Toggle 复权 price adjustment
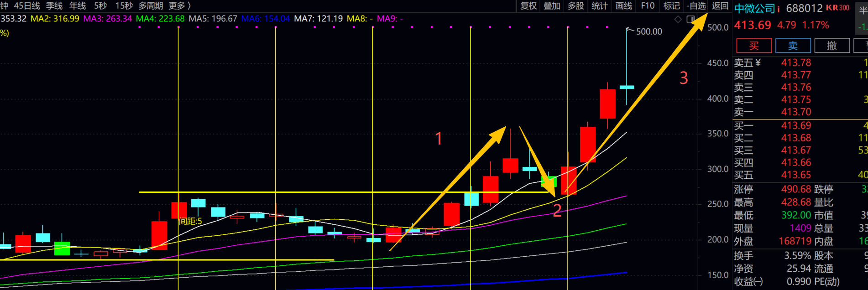Image resolution: width=868 pixels, height=290 pixels. [x=528, y=6]
